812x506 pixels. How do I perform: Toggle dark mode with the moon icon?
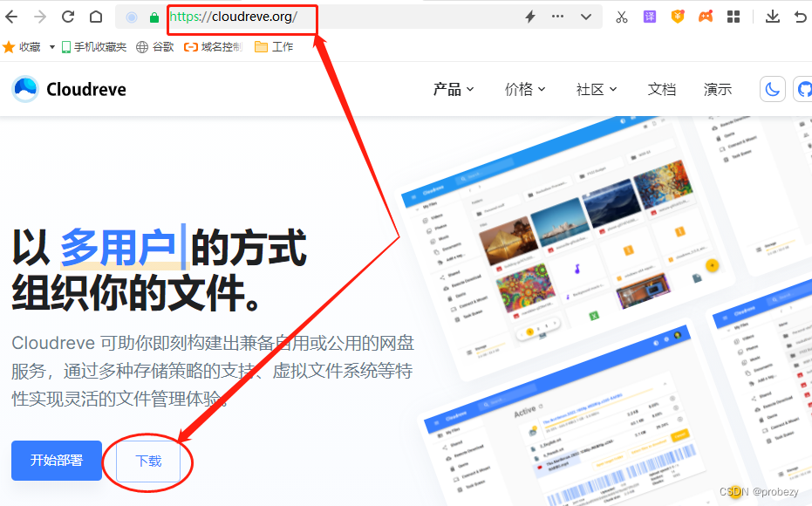coord(773,88)
